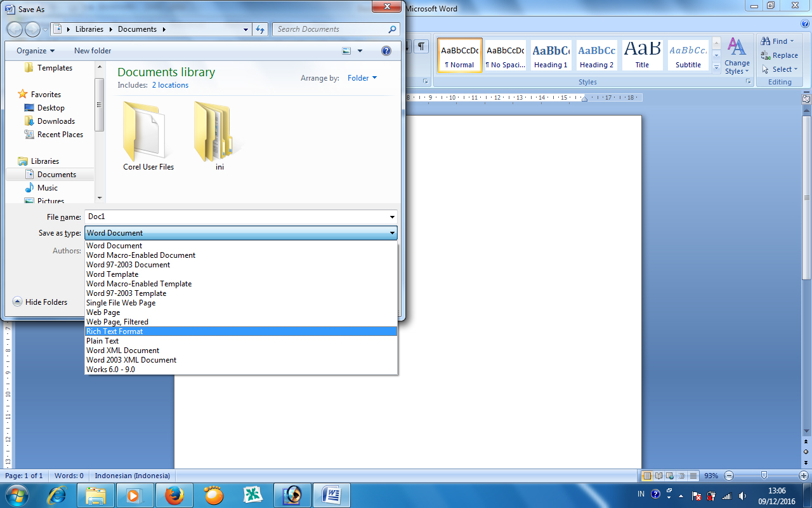Select Works 6.0 - 9.0 format

241,370
